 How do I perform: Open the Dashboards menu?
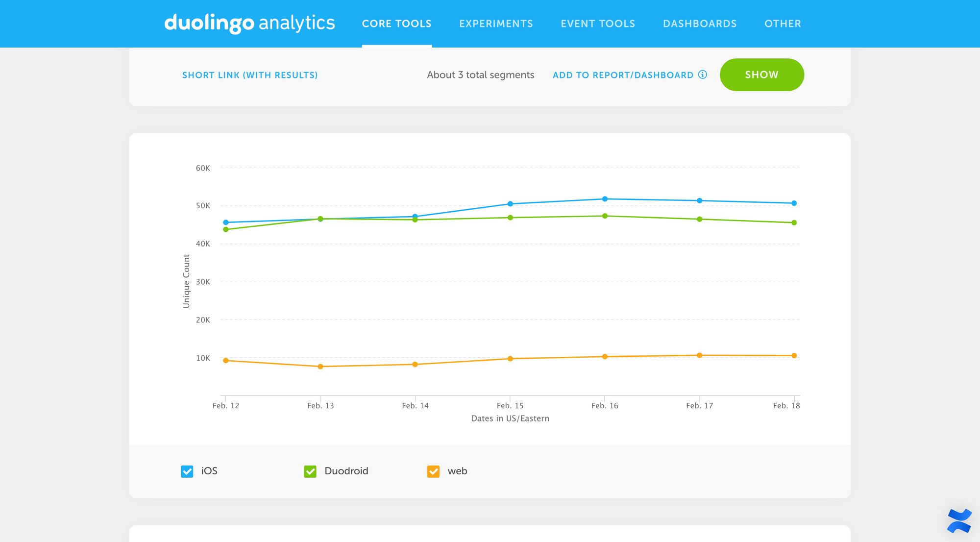coord(700,24)
